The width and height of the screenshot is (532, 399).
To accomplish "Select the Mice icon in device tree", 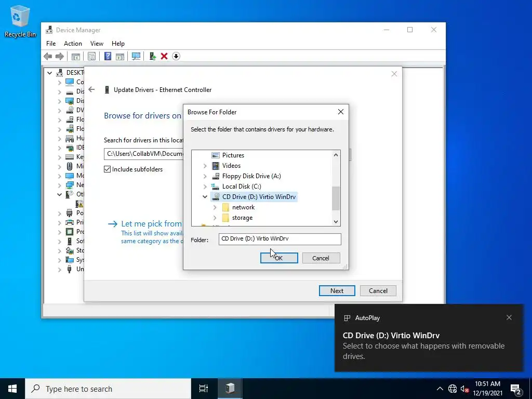I will [x=70, y=166].
